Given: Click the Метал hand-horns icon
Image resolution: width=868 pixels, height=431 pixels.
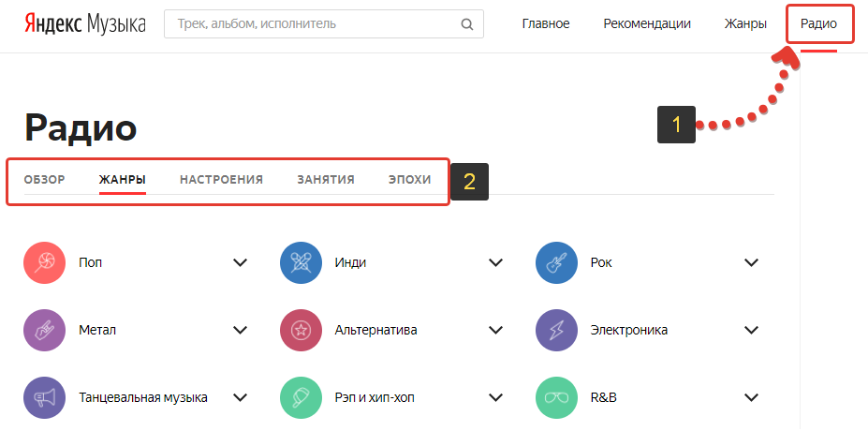Looking at the screenshot, I should tap(45, 330).
